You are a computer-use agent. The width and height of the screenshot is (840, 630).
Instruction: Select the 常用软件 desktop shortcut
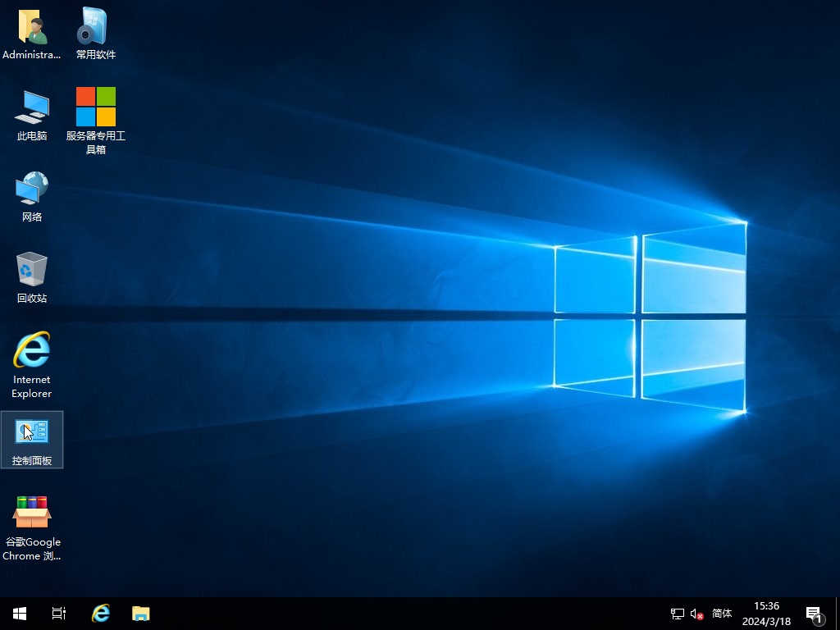pyautogui.click(x=95, y=29)
